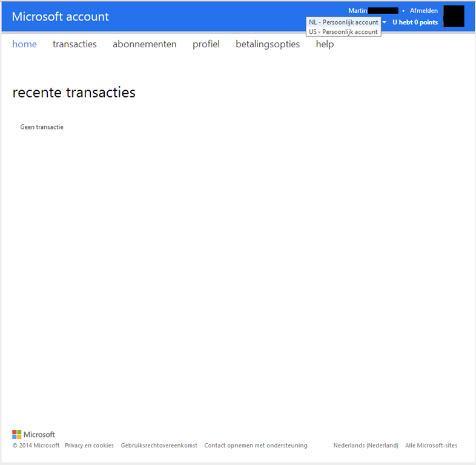Open Privacy en cookies link
The width and height of the screenshot is (476, 465).
[x=89, y=446]
